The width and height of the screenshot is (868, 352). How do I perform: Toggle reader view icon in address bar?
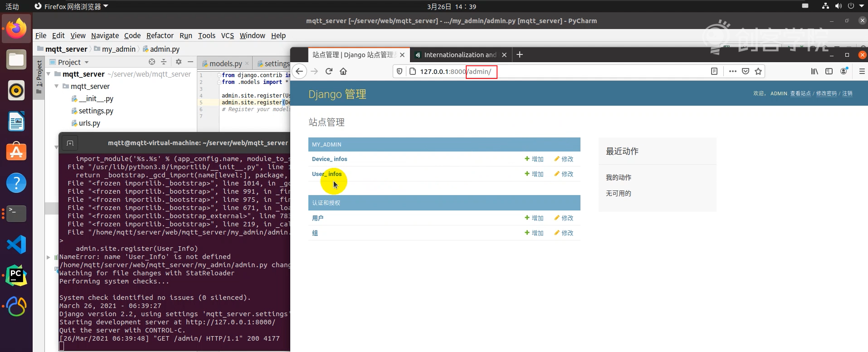click(x=714, y=71)
